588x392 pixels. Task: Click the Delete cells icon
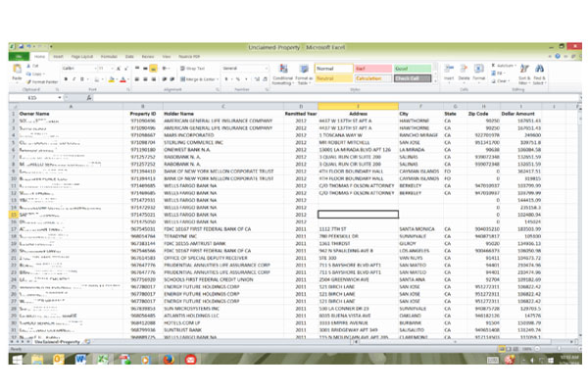tap(464, 69)
